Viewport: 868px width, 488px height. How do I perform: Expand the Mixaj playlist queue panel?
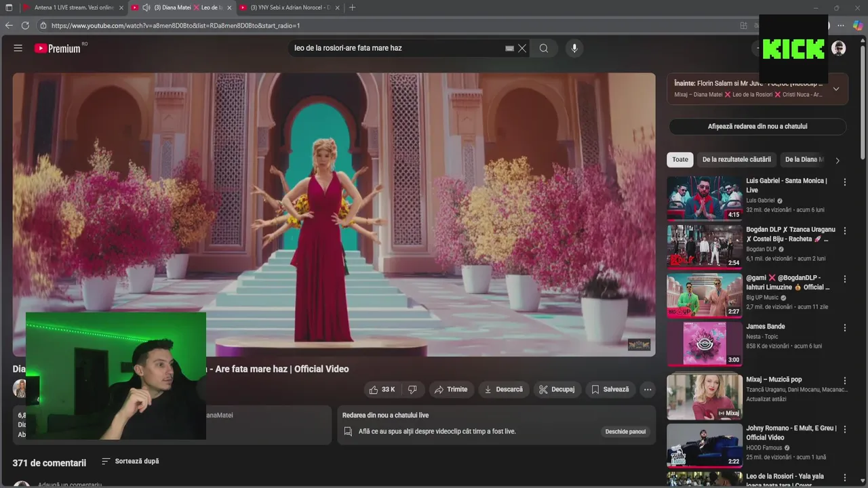pos(836,89)
